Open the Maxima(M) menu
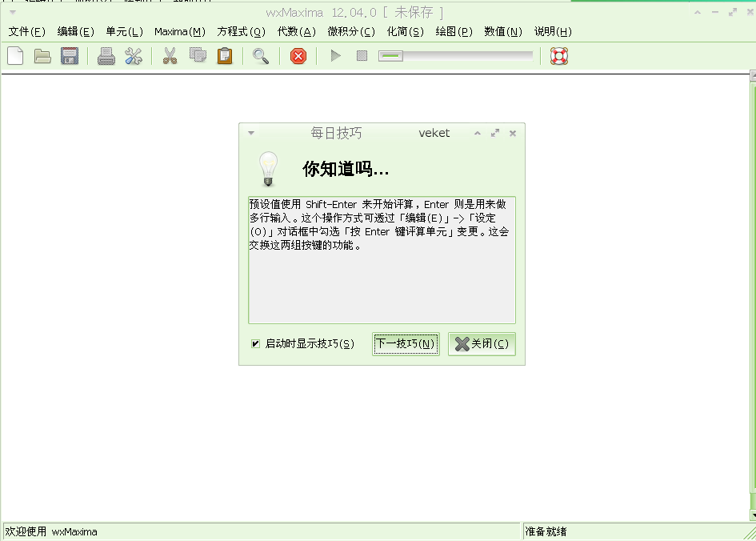Image resolution: width=756 pixels, height=541 pixels. (180, 32)
